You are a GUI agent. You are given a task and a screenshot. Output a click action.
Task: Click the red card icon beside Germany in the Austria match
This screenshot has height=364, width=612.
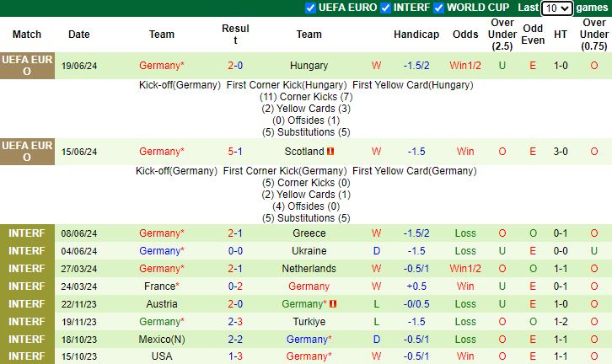pyautogui.click(x=333, y=304)
